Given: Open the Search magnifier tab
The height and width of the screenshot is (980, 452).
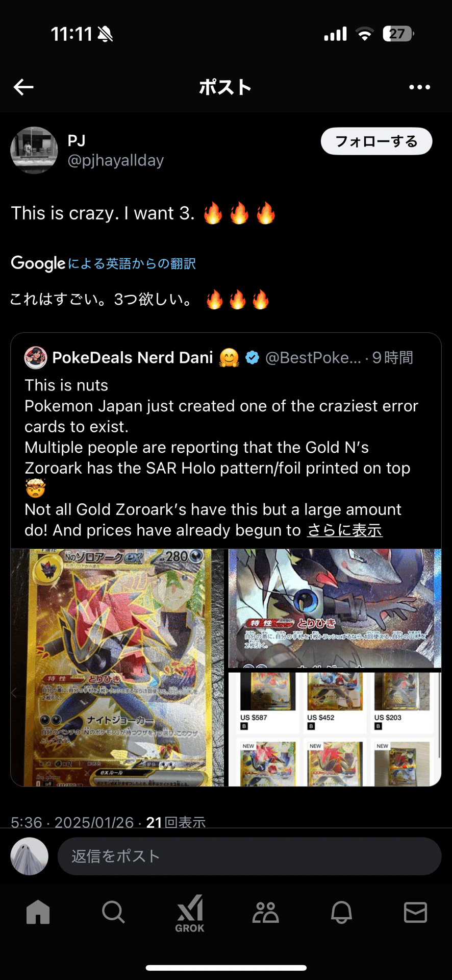Looking at the screenshot, I should 113,912.
